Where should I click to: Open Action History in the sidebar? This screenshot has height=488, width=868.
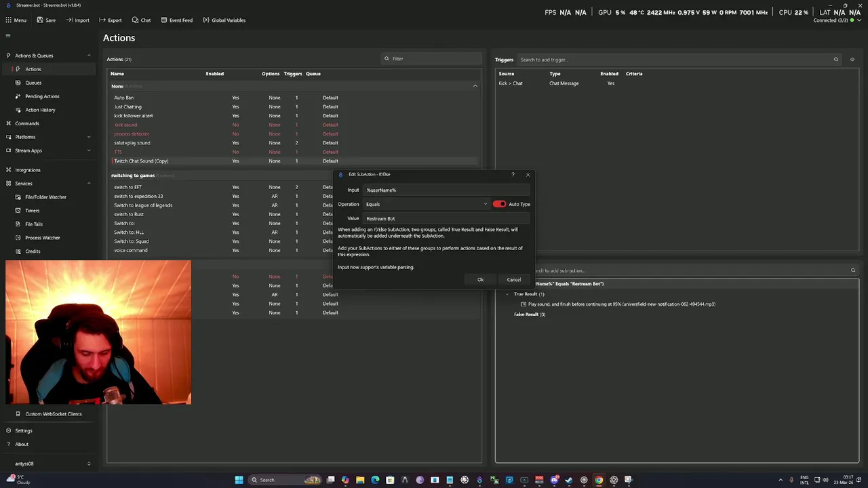click(40, 110)
